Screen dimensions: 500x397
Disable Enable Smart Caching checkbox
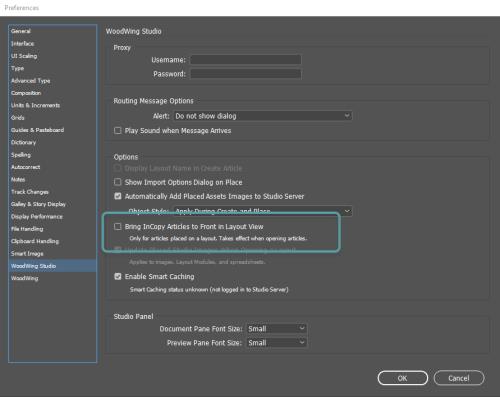118,276
